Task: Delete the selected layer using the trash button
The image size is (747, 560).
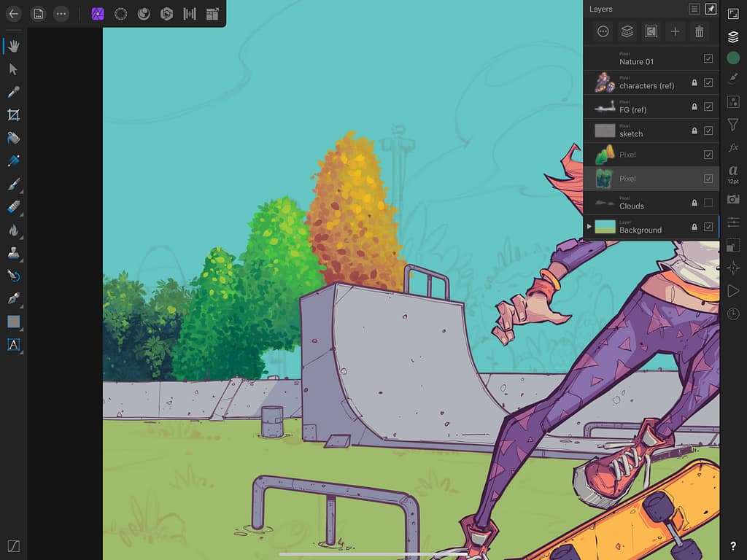Action: point(699,31)
